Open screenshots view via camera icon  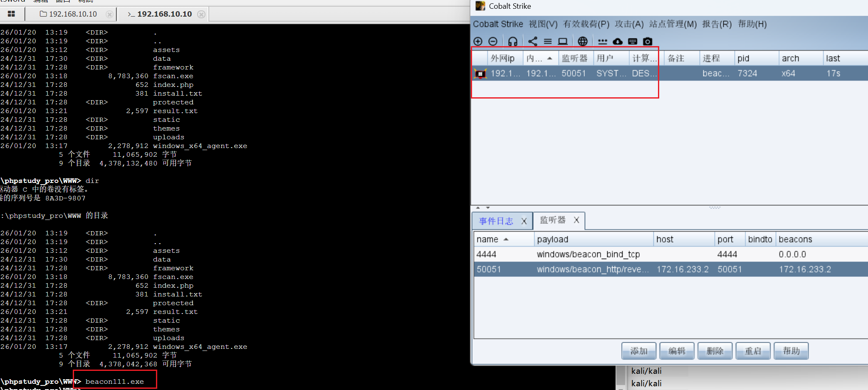(x=648, y=41)
